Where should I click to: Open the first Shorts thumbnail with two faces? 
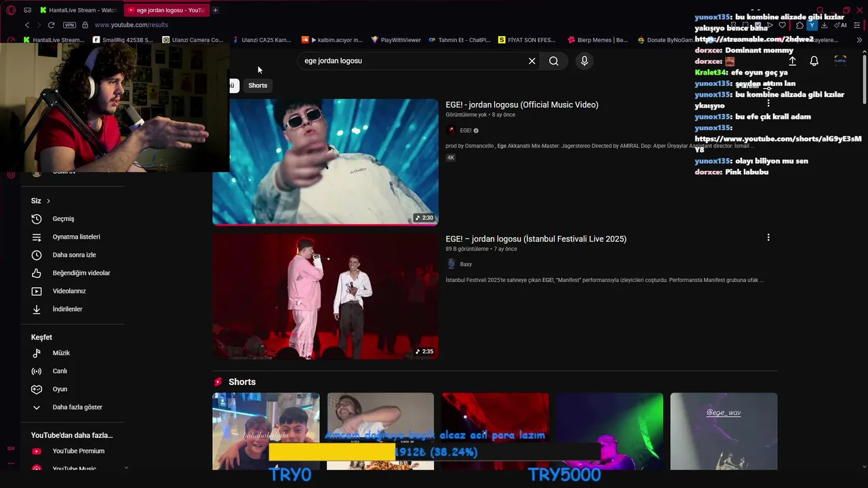click(x=266, y=431)
